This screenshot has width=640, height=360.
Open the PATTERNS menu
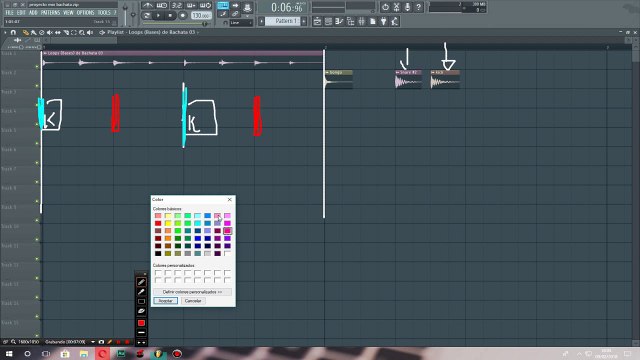coord(50,13)
